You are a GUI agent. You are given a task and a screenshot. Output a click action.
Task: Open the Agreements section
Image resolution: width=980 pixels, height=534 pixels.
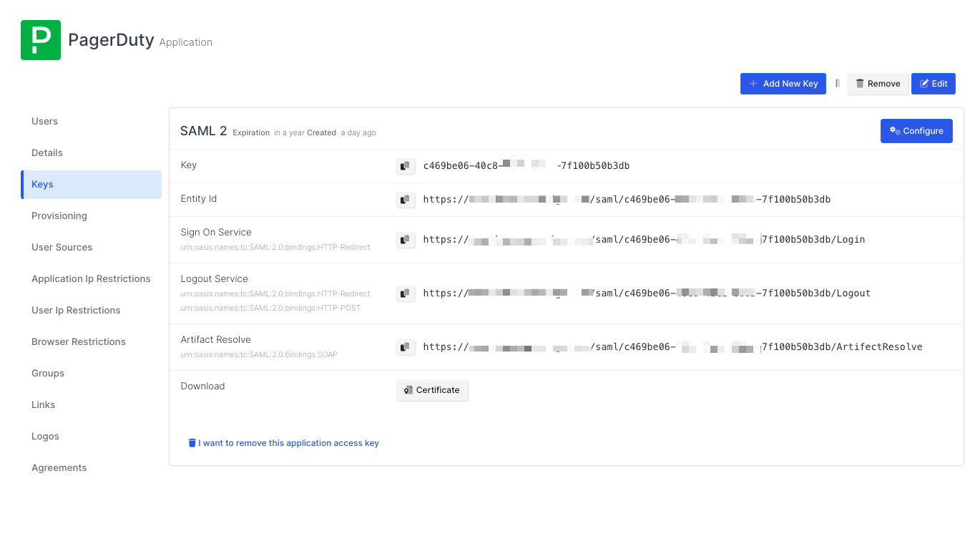point(59,468)
